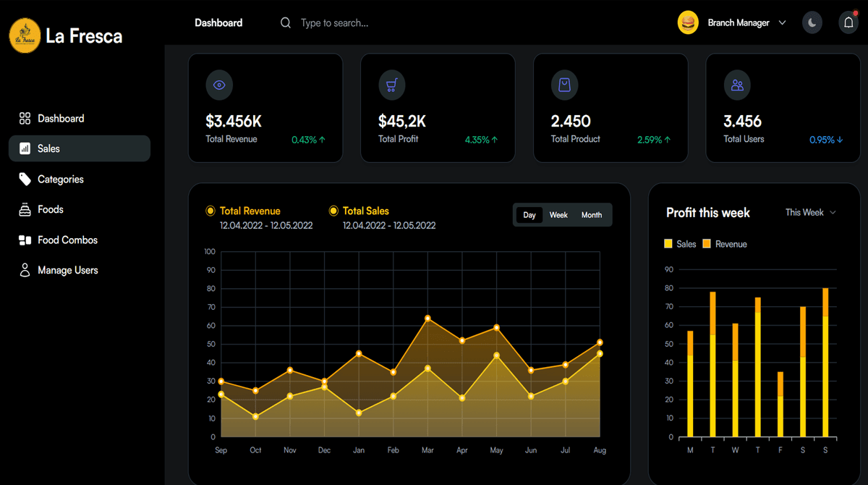Open the This Week dropdown

pos(809,212)
